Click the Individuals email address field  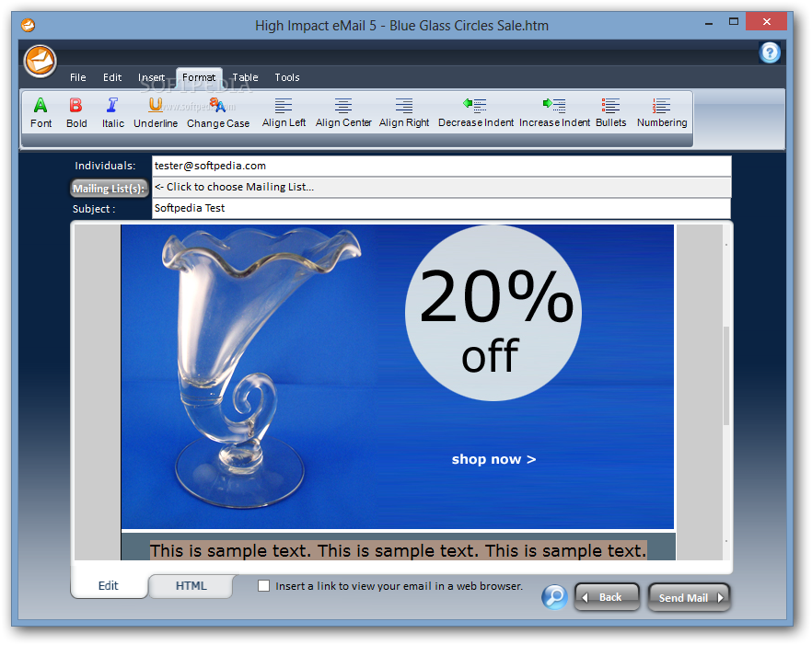pos(441,166)
